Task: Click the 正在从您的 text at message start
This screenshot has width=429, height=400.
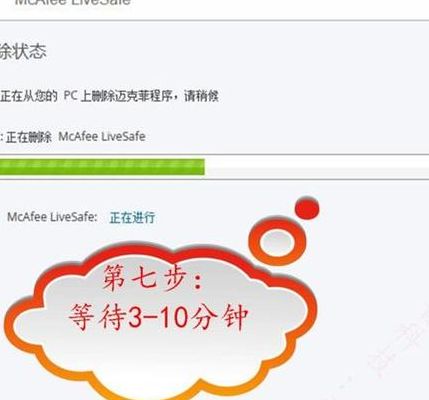Action: [x=29, y=96]
